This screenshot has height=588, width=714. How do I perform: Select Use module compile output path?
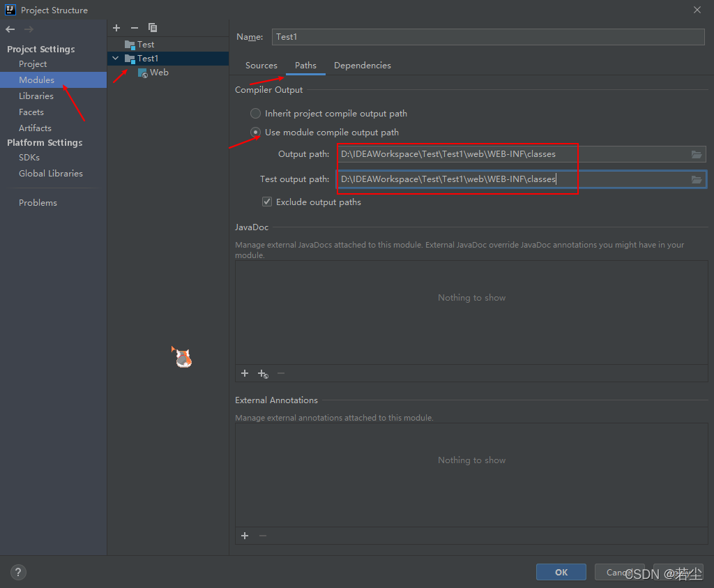pyautogui.click(x=255, y=132)
